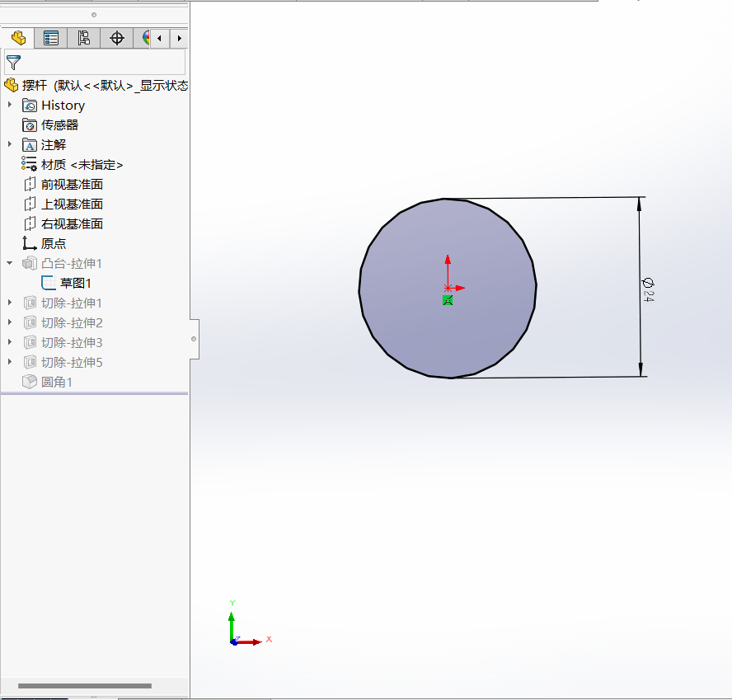Click the filter funnel icon

pyautogui.click(x=13, y=62)
